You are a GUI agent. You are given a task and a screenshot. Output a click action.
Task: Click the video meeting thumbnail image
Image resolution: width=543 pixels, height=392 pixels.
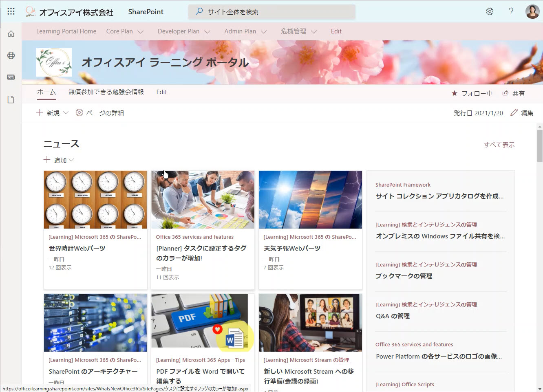tap(310, 323)
